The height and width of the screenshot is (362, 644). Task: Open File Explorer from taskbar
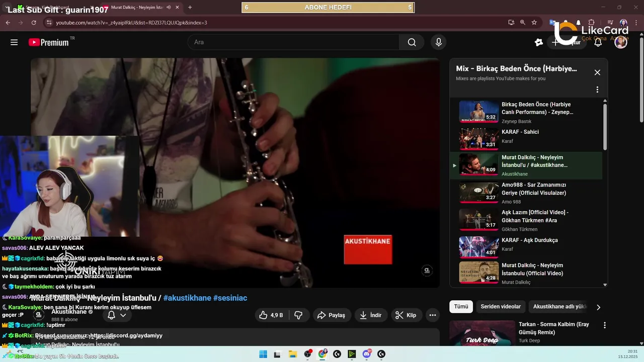[292, 354]
